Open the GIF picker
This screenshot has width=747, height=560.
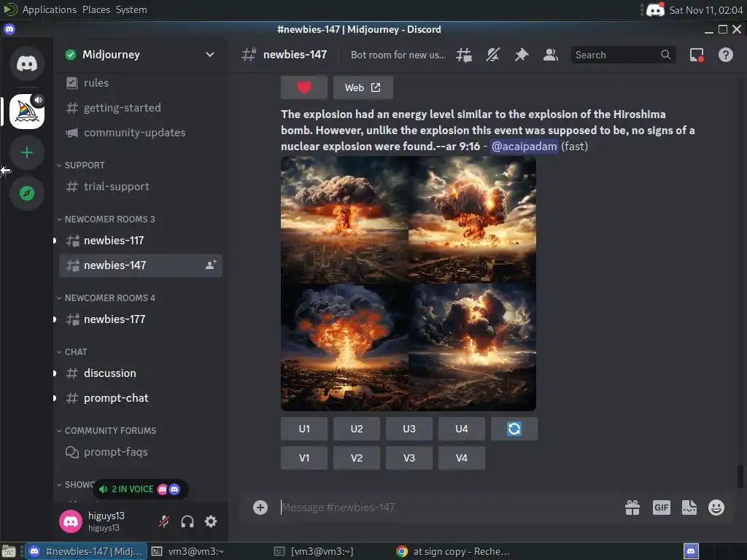tap(661, 507)
